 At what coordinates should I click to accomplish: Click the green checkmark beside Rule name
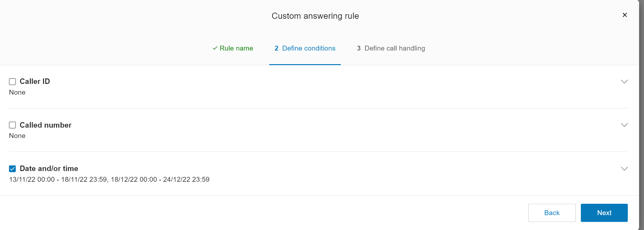[x=215, y=48]
